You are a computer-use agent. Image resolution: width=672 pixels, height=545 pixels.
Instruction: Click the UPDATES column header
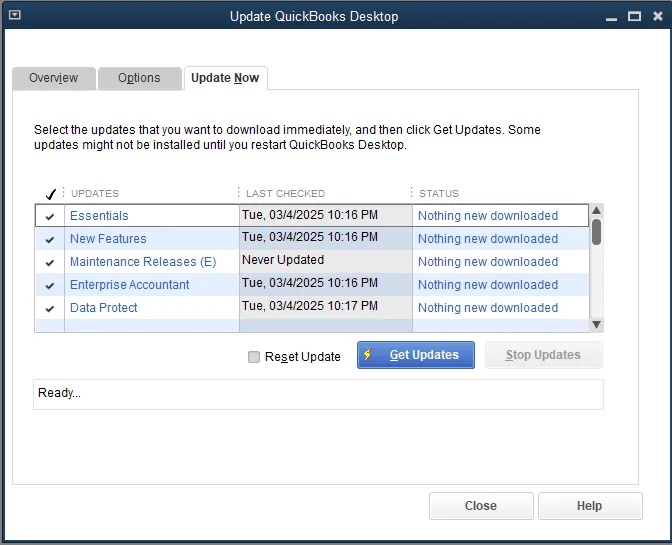[95, 194]
